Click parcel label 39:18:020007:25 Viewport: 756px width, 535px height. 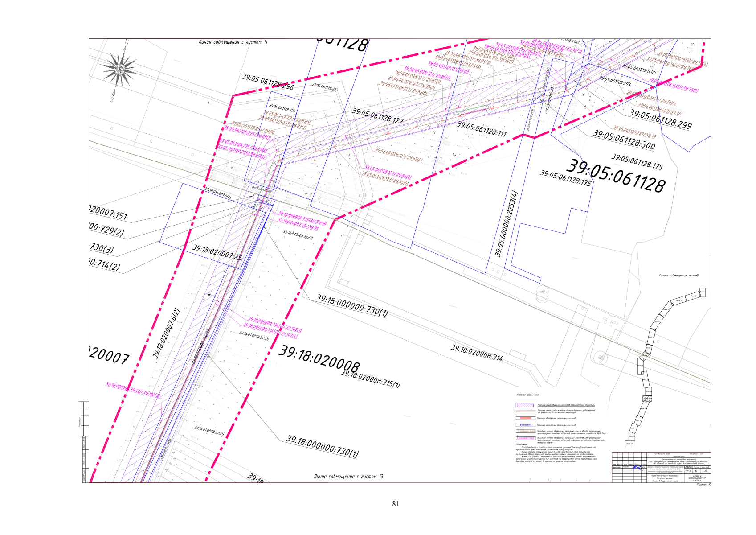[x=217, y=252]
